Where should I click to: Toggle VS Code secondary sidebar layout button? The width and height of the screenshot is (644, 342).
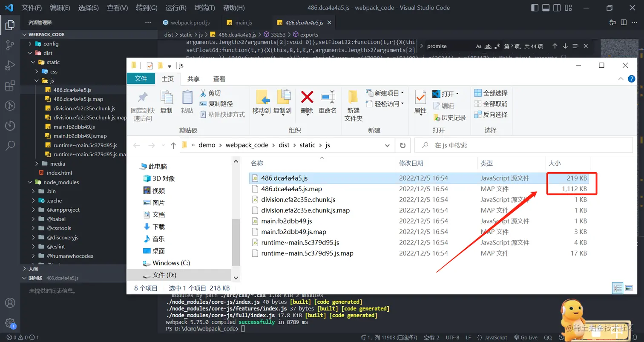click(556, 8)
